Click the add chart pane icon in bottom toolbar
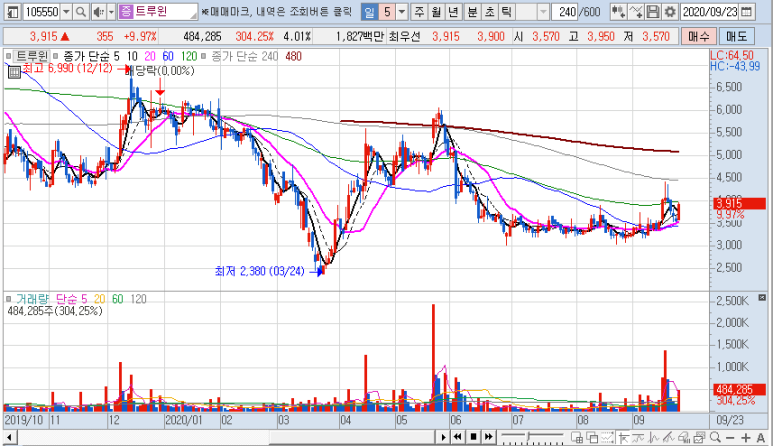Image resolution: width=773 pixels, height=446 pixels. coord(577,437)
